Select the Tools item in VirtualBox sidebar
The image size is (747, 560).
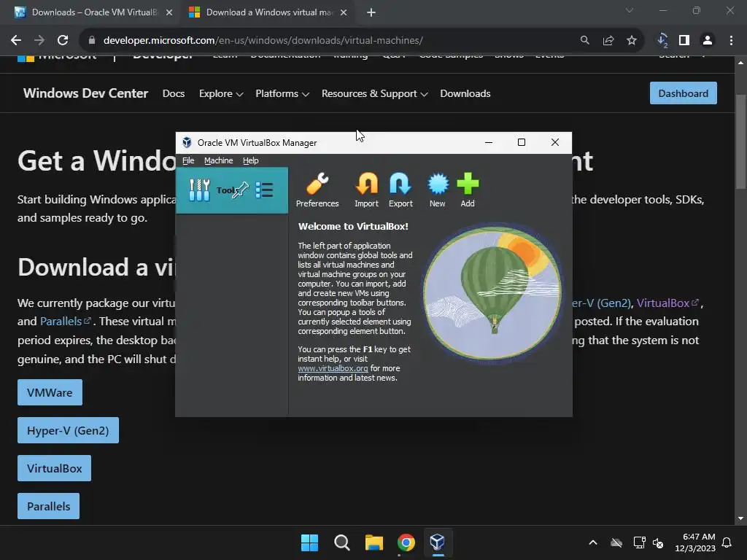231,190
